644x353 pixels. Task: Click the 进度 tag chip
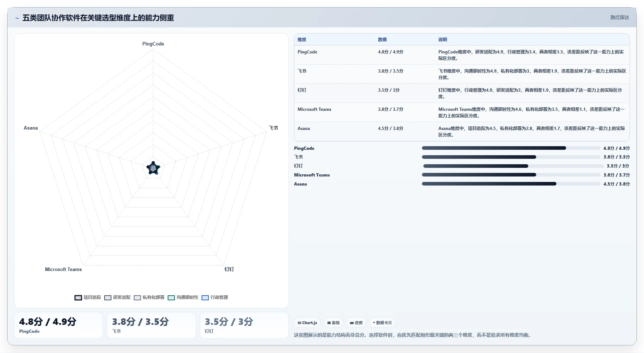click(356, 323)
